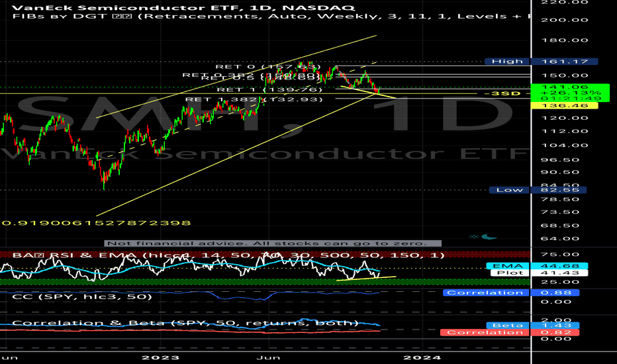Image resolution: width=617 pixels, height=364 pixels.
Task: Click the green 141.06 current price label
Action: pos(570,93)
